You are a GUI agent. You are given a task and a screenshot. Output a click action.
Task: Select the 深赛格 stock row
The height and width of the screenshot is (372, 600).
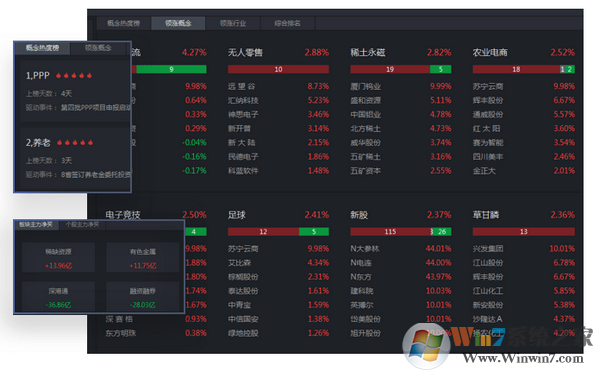156,319
